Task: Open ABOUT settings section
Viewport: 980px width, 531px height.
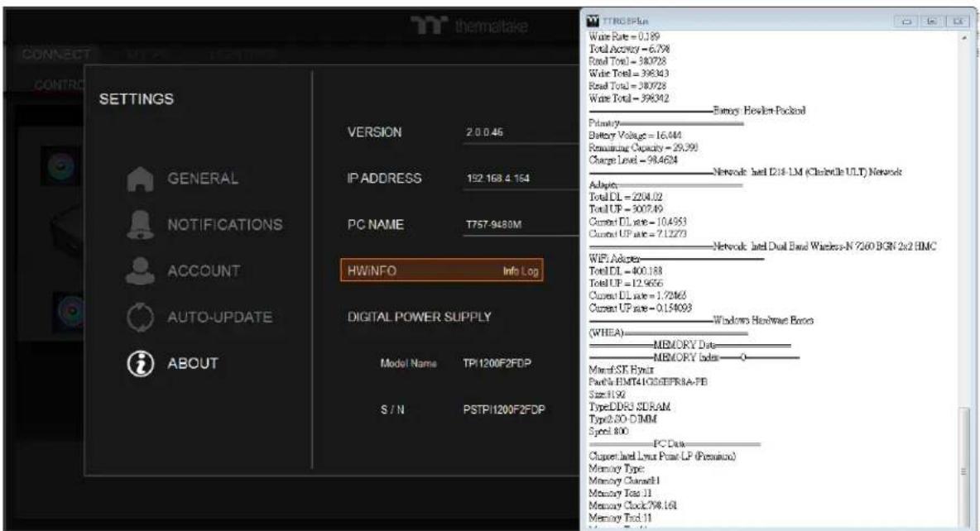Action: (x=193, y=364)
